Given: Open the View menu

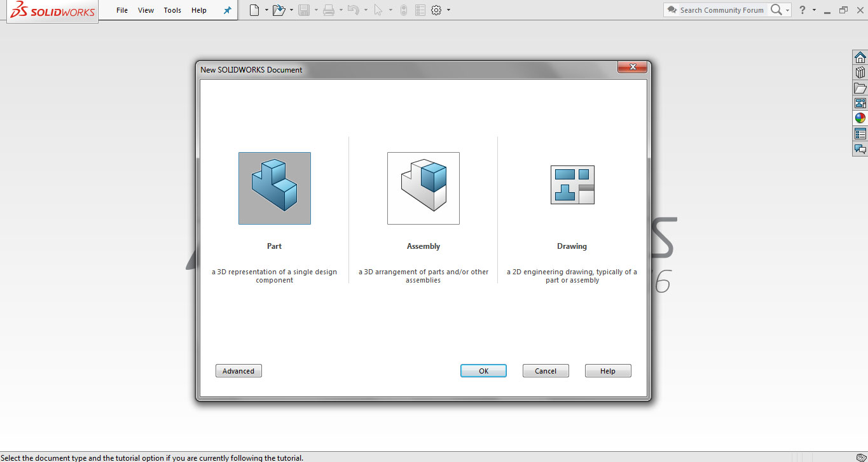Looking at the screenshot, I should (x=146, y=10).
